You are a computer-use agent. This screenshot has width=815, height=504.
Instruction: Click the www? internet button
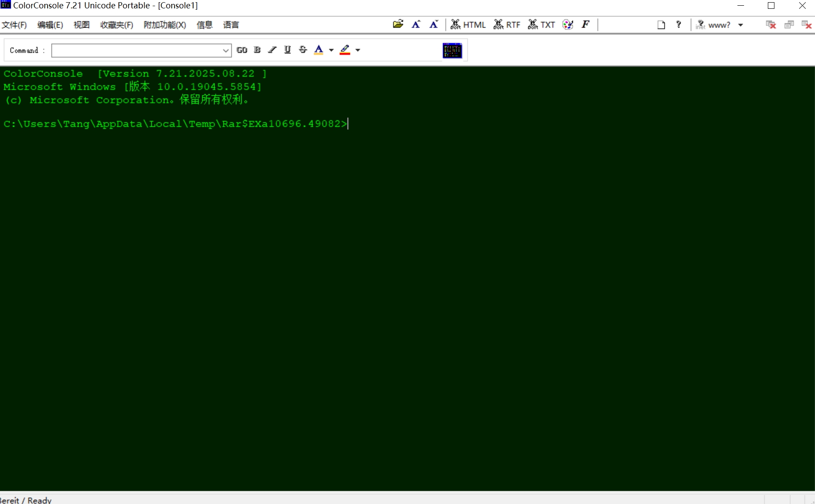[x=713, y=25]
